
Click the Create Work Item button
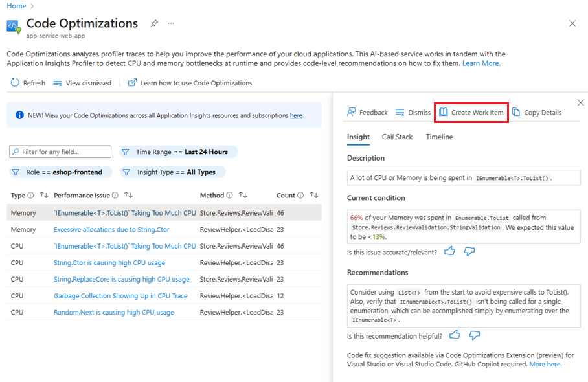point(471,113)
